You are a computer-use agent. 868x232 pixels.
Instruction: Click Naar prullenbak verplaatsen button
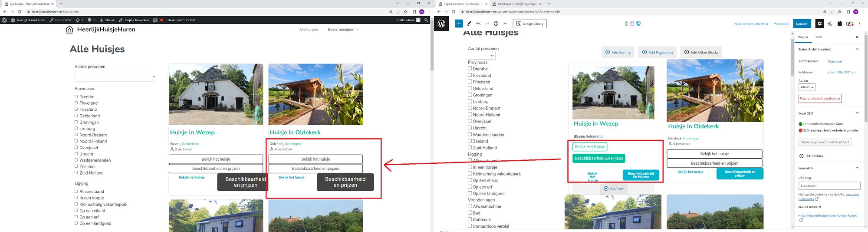(x=820, y=99)
